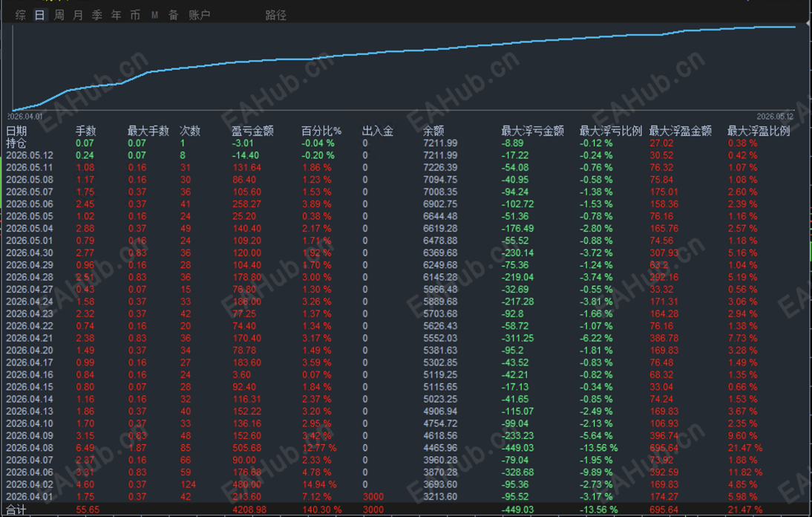
Task: Select the 2026.04.28 date row
Action: pos(405,276)
